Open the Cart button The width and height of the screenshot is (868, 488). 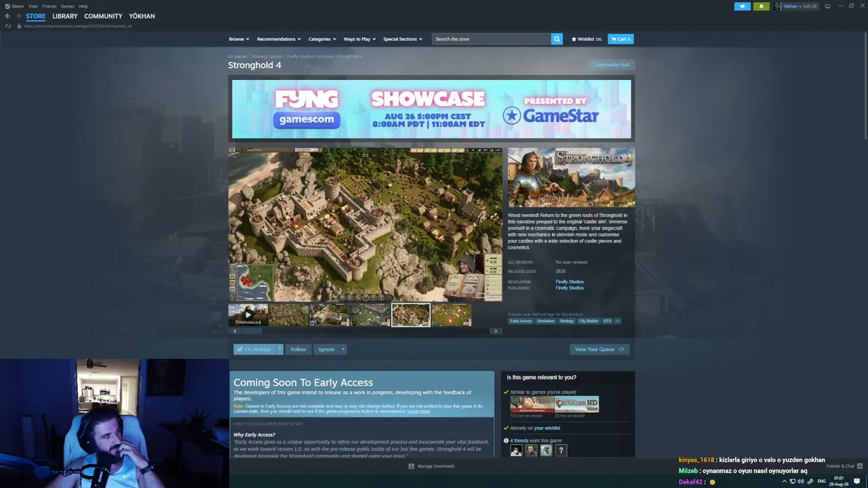click(x=620, y=39)
